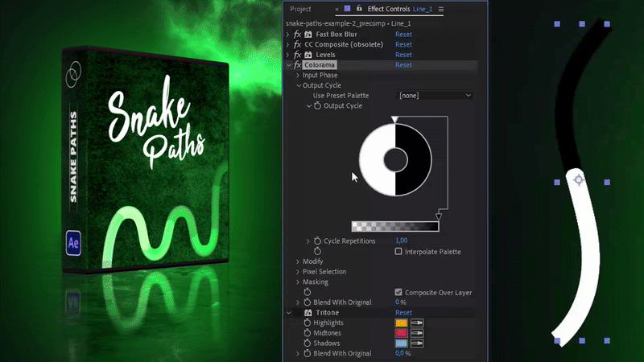Click the Midtones eyedropper tool

click(417, 333)
